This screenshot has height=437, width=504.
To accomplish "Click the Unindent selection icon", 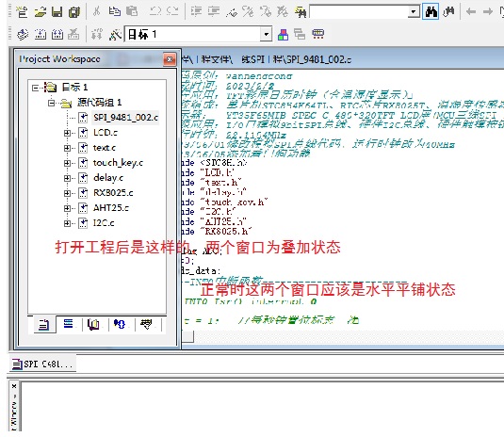I will coord(214,11).
